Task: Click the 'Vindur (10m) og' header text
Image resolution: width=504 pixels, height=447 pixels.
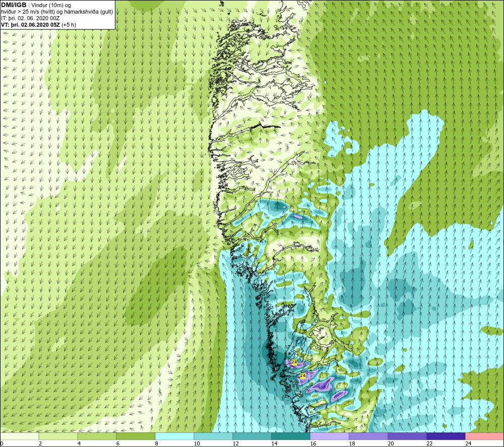Action: [x=51, y=6]
